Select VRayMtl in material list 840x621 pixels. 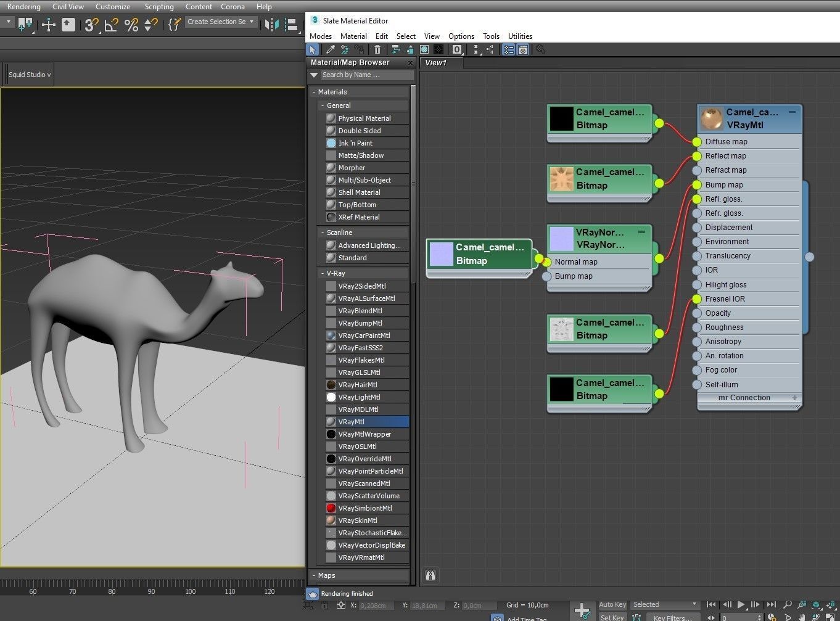[x=367, y=422]
